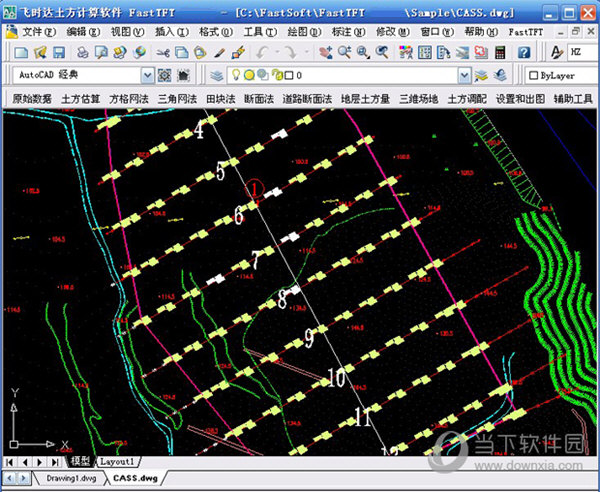Click the Plot printer icon
The height and width of the screenshot is (492, 600).
click(82, 52)
